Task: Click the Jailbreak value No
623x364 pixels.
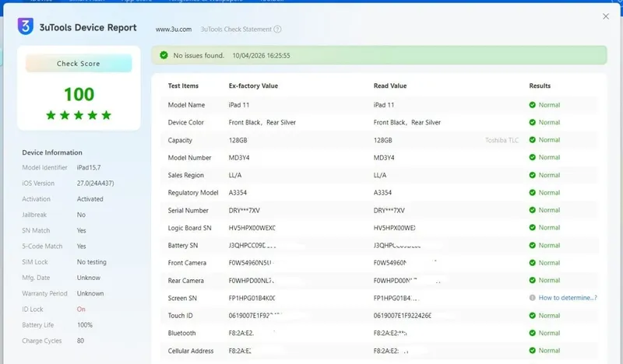Action: click(x=81, y=215)
